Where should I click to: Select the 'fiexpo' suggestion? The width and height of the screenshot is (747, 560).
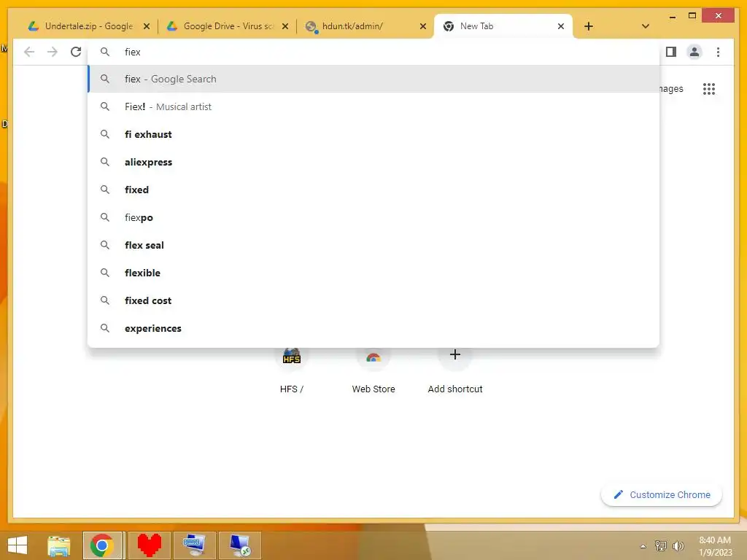[x=373, y=217]
